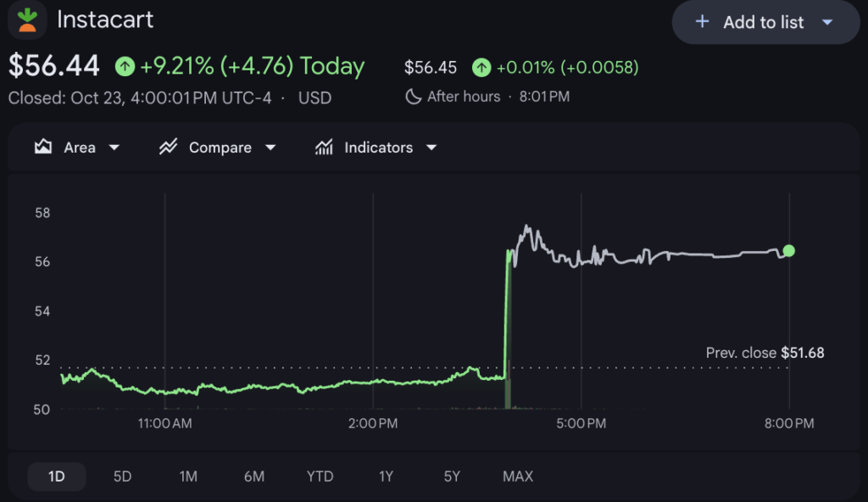Click the green endpoint dot on chart
The width and height of the screenshot is (868, 502).
tap(789, 251)
